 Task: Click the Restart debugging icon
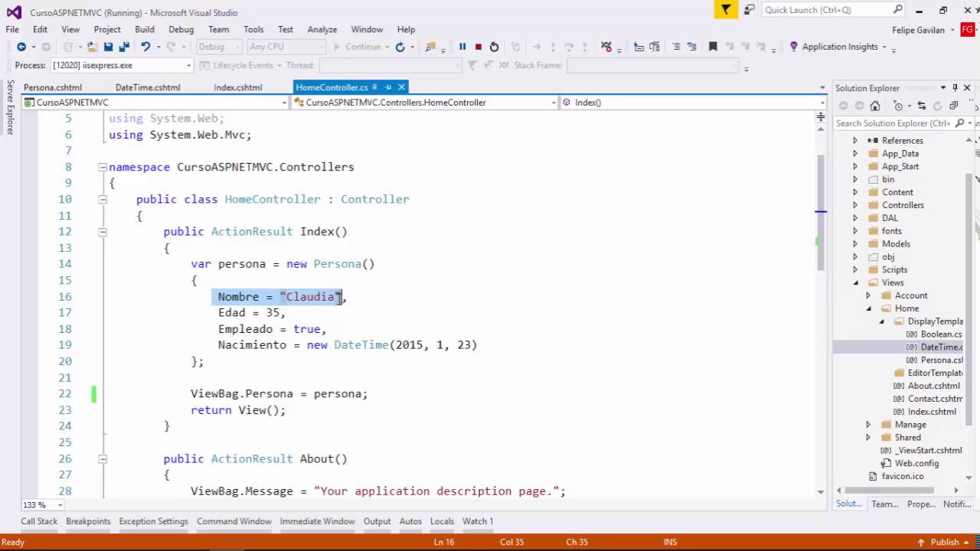(x=494, y=47)
